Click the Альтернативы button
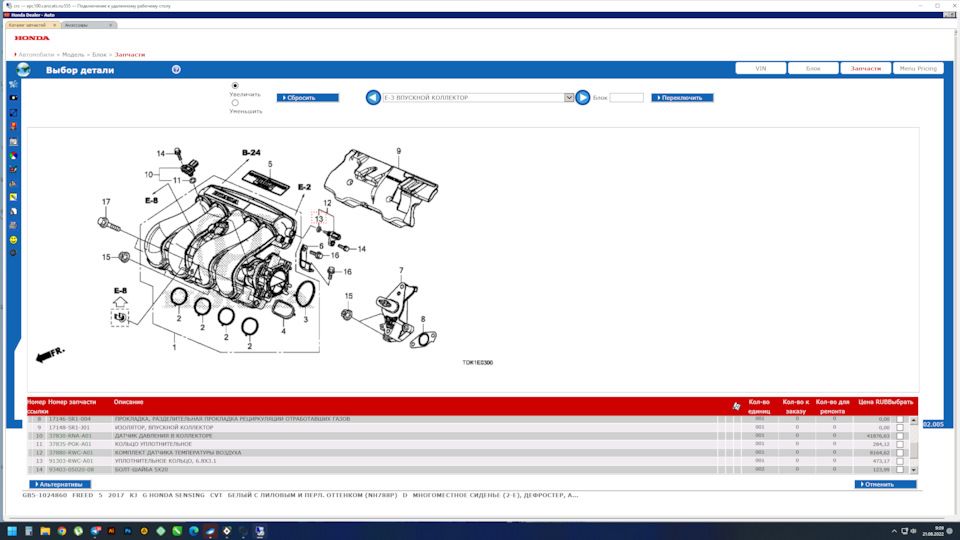 tap(60, 484)
